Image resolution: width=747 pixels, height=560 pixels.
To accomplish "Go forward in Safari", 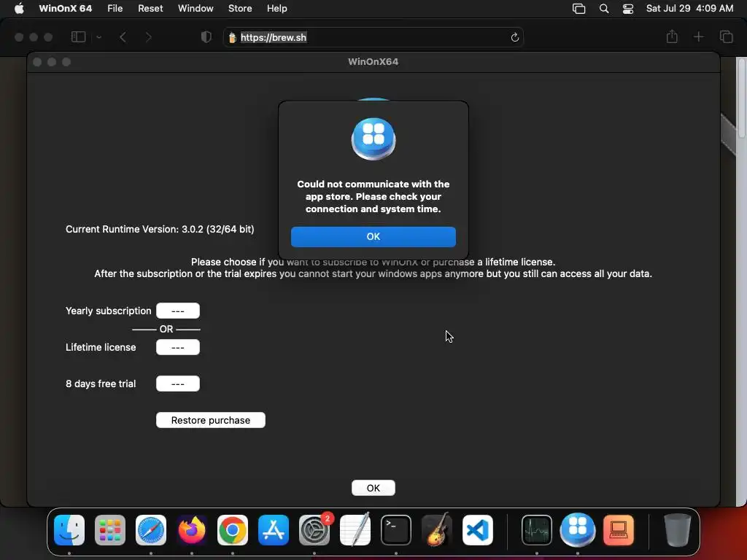I will [x=148, y=37].
